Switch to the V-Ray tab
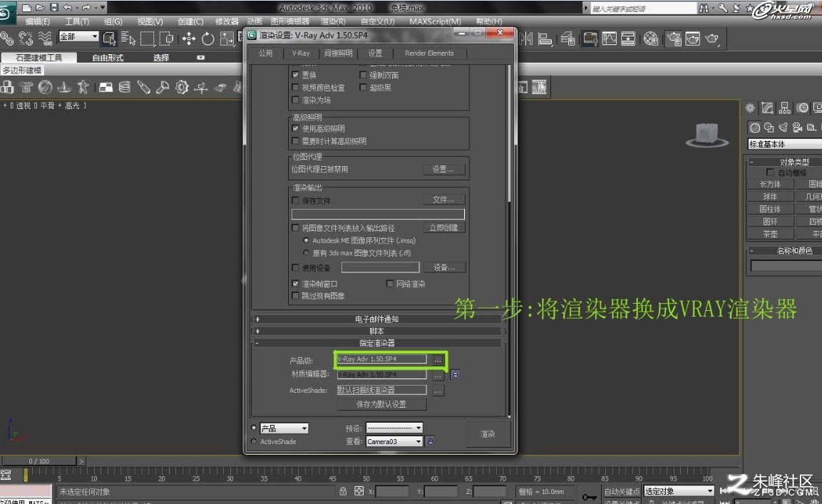This screenshot has height=504, width=822. pos(301,53)
